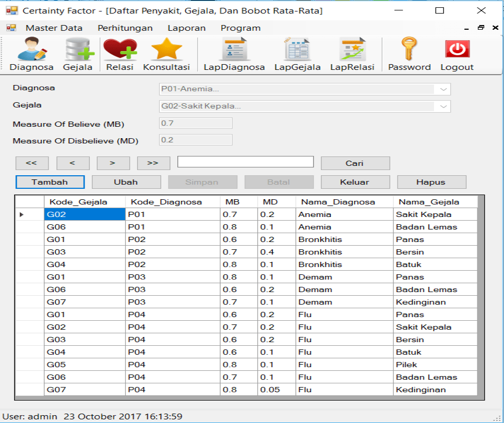Image resolution: width=504 pixels, height=423 pixels.
Task: Click the MB column header
Action: (x=239, y=202)
